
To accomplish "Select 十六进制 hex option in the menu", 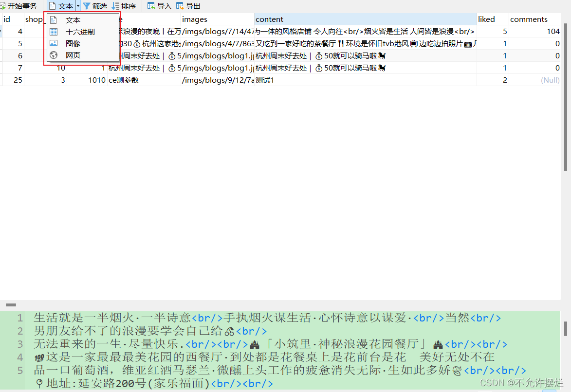I will (83, 32).
